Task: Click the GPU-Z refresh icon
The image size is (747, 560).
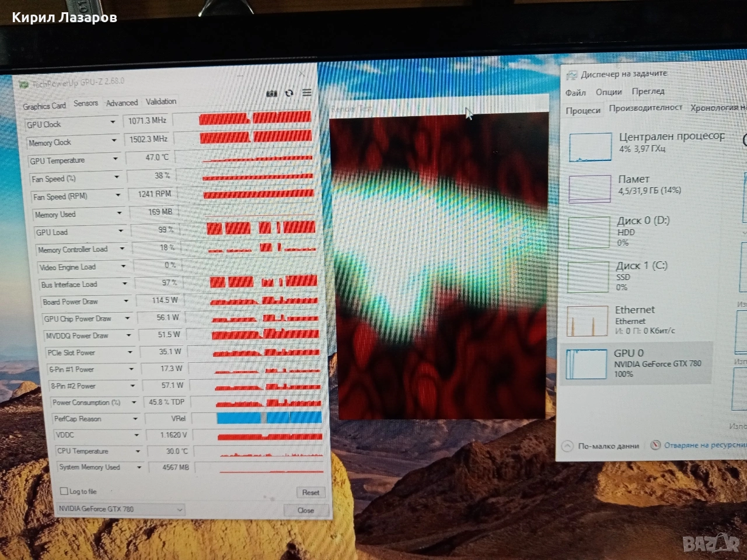Action: [x=289, y=93]
